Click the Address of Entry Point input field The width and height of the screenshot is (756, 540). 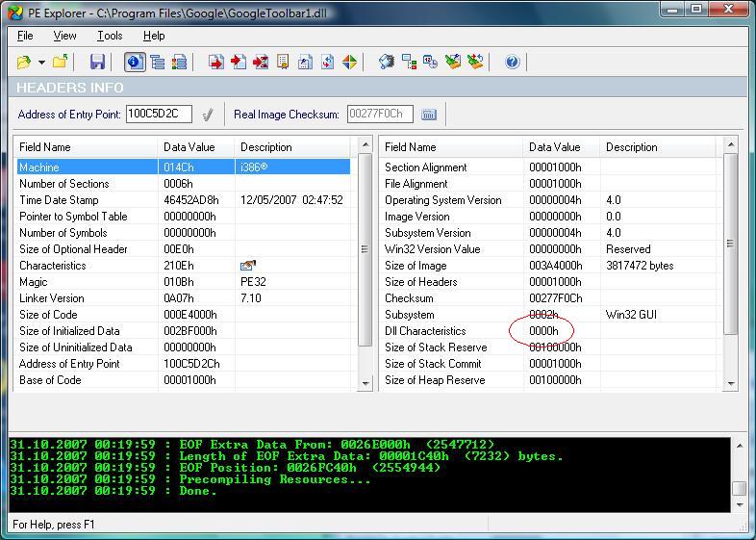click(159, 114)
